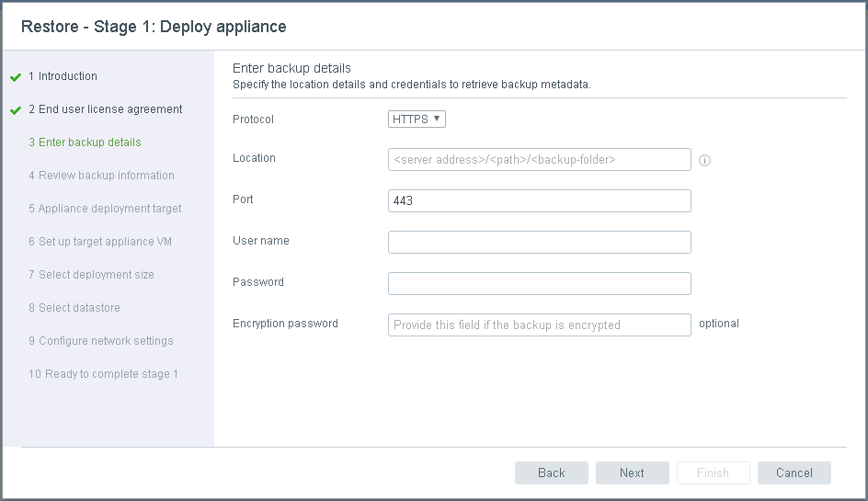
Task: Select step 3 Enter backup details
Action: pos(85,142)
